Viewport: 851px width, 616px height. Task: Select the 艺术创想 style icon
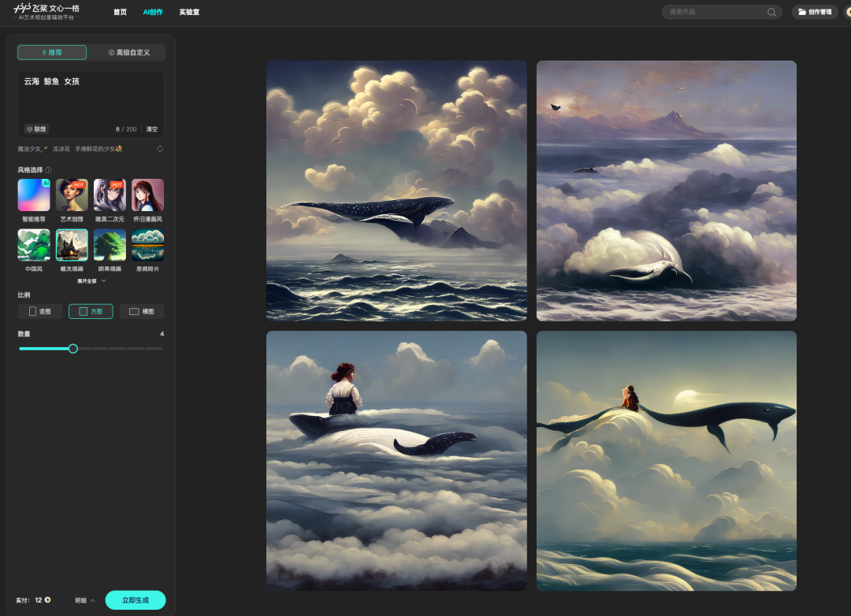(x=72, y=195)
